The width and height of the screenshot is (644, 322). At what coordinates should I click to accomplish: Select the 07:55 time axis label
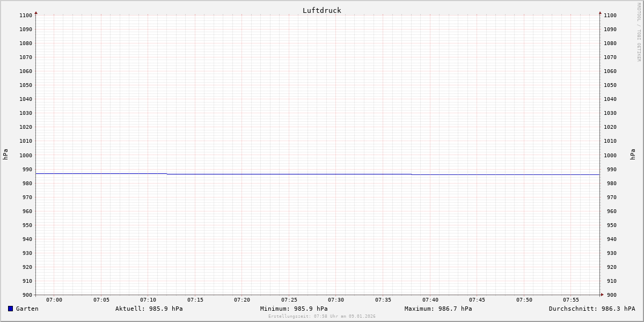tap(571, 299)
